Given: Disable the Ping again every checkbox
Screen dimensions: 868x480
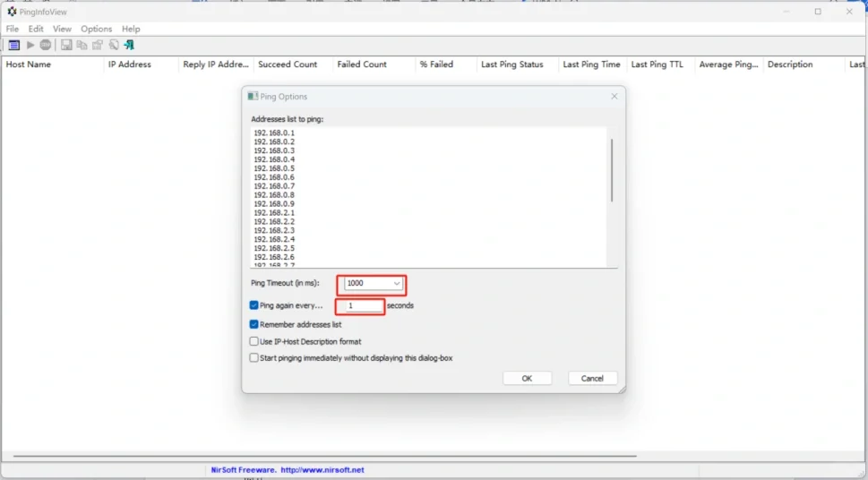Looking at the screenshot, I should 254,305.
